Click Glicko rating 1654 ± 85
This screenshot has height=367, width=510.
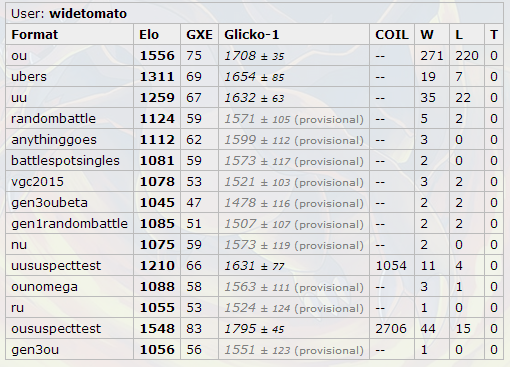[254, 77]
